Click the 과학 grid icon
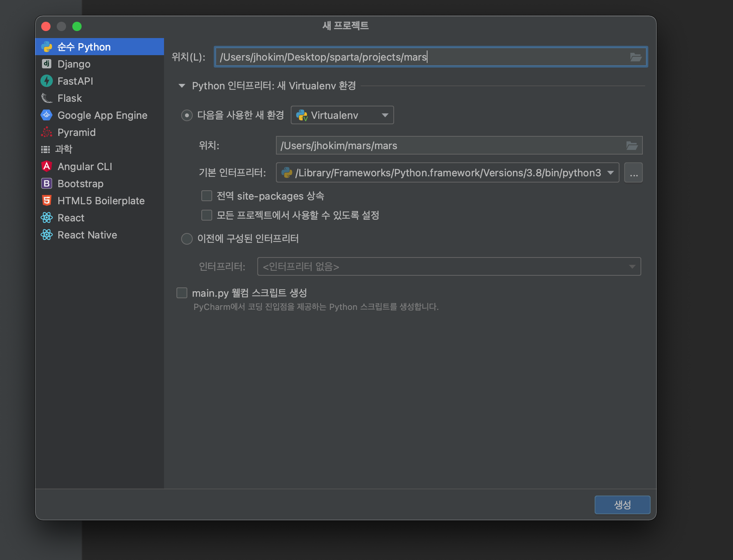This screenshot has width=733, height=560. (x=45, y=149)
